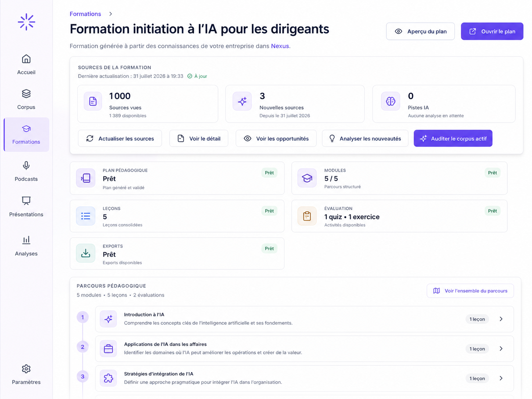Viewport: 532px width, 399px height.
Task: Click Voir l'ensemble du parcours button
Action: 470,291
